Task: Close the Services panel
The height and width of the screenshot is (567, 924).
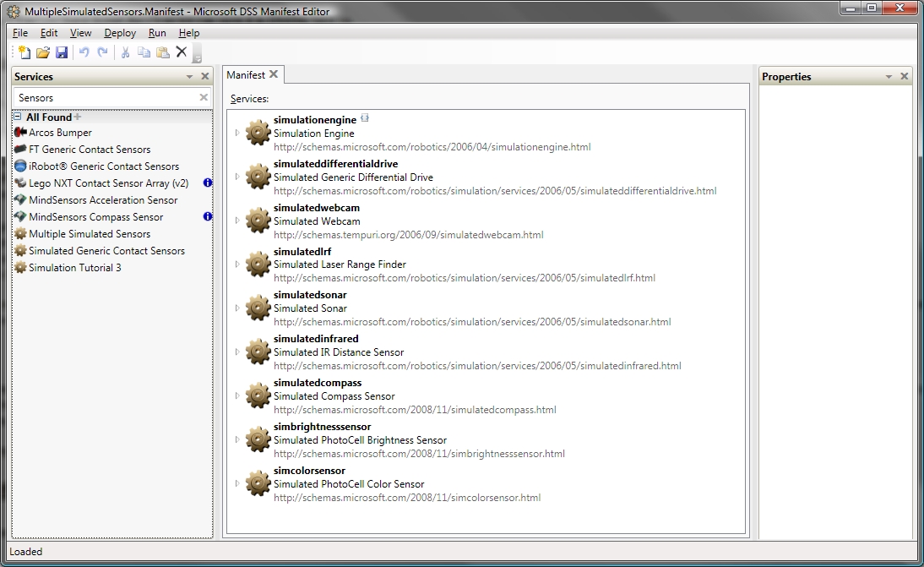Action: 205,76
